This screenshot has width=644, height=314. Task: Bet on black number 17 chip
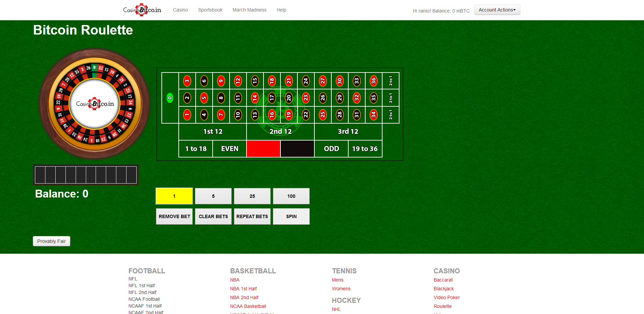272,98
